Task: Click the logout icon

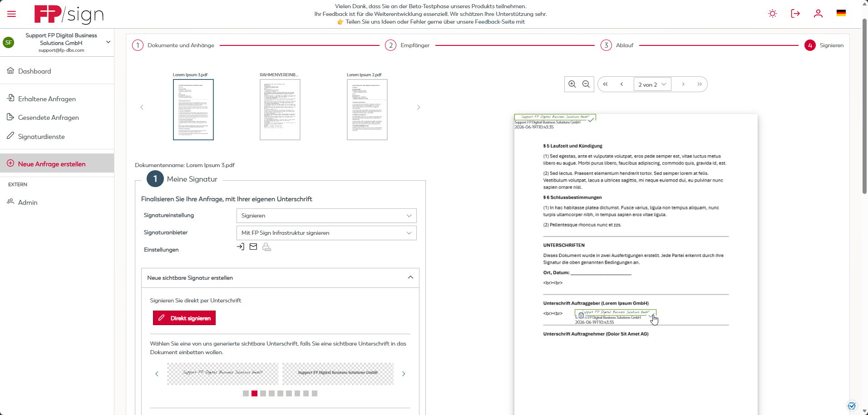Action: coord(795,14)
